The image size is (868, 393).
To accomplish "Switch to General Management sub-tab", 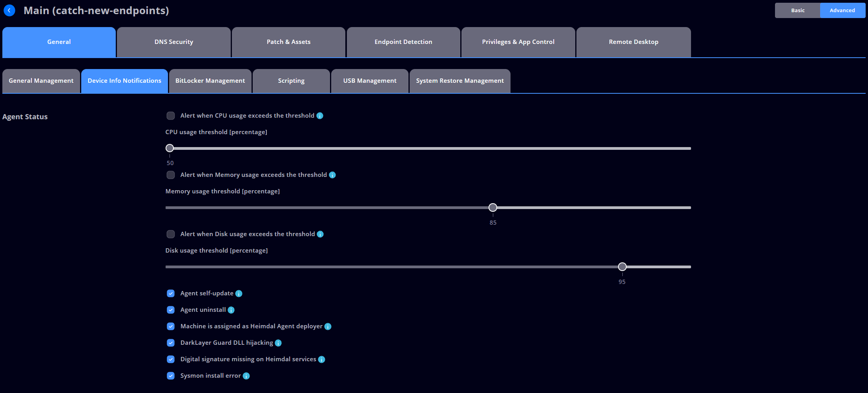I will coord(41,81).
